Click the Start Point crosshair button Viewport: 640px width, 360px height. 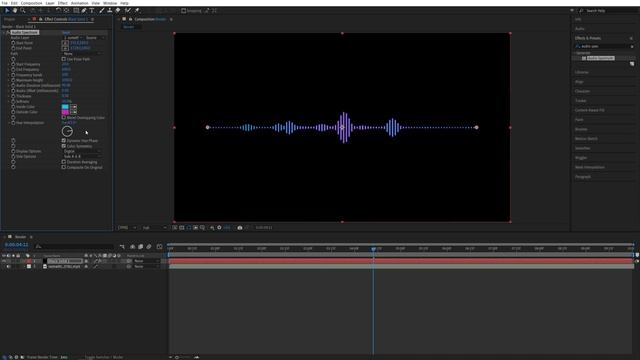click(65, 43)
